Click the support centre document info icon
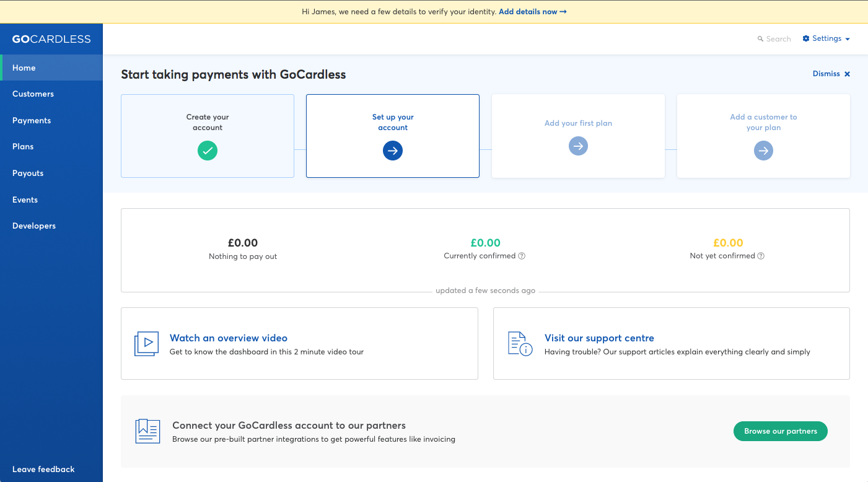Viewport: 868px width, 482px height. coord(520,344)
